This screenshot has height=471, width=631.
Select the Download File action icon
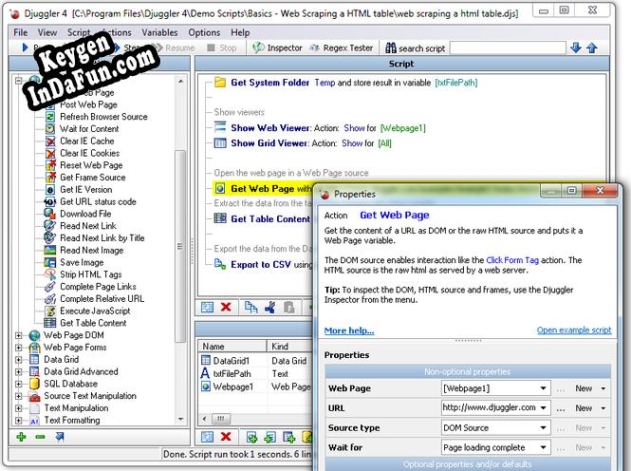pos(50,214)
